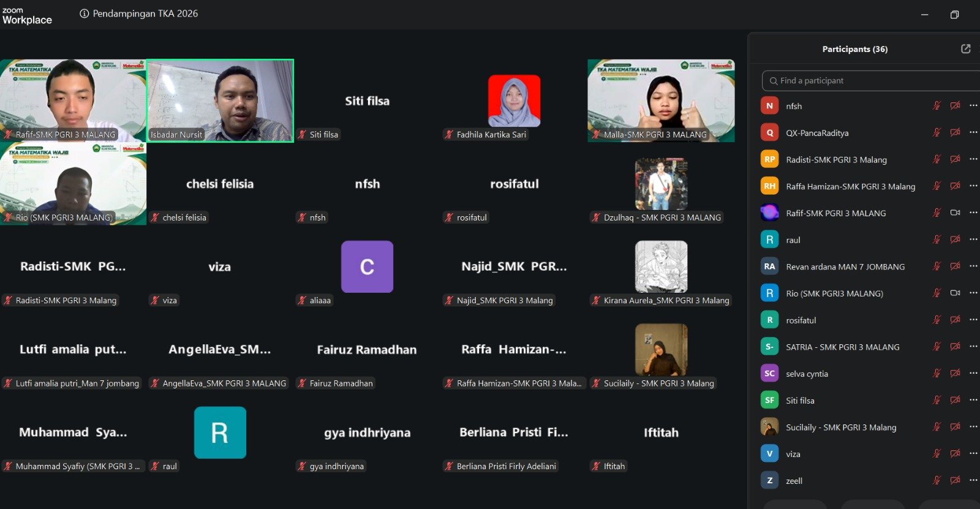Click the camera icon for Rio (SMK PGRI3 MALANG)
This screenshot has height=509, width=980.
(x=955, y=293)
